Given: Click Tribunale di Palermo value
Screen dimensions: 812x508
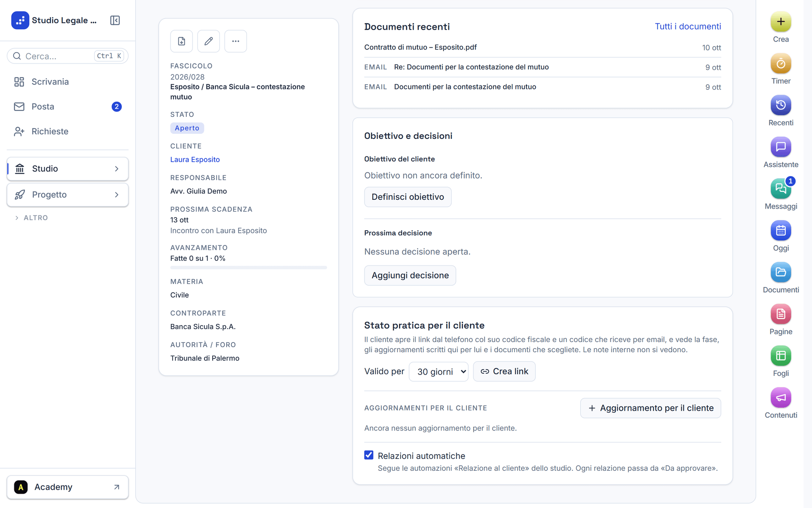Looking at the screenshot, I should pyautogui.click(x=205, y=358).
